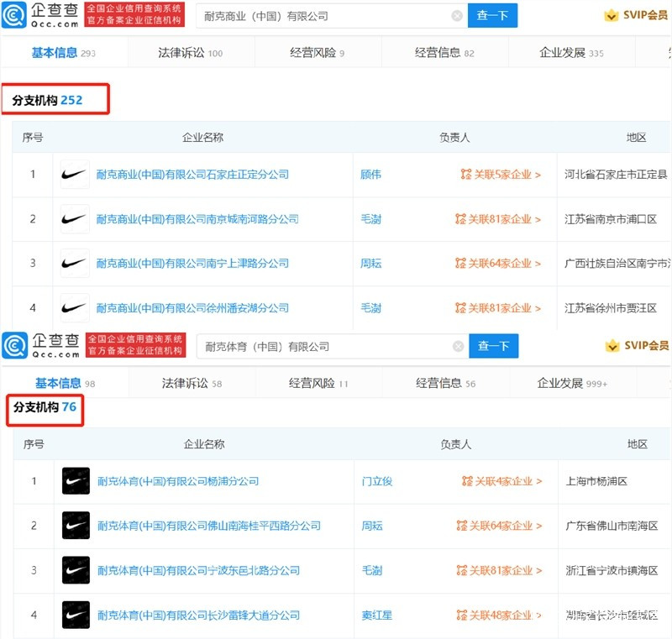Switch to 经营信息 82 tab
Viewport: 672px width, 639px height.
pos(444,53)
